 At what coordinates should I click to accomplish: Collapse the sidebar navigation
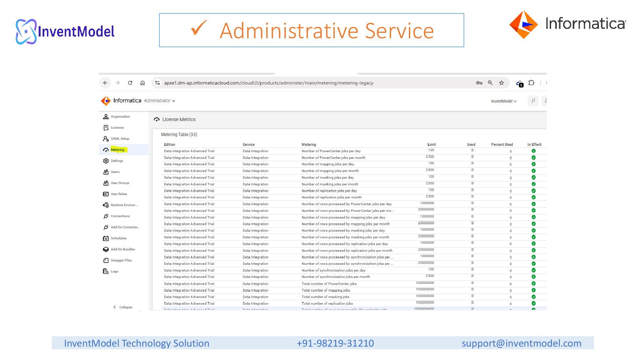tap(123, 307)
